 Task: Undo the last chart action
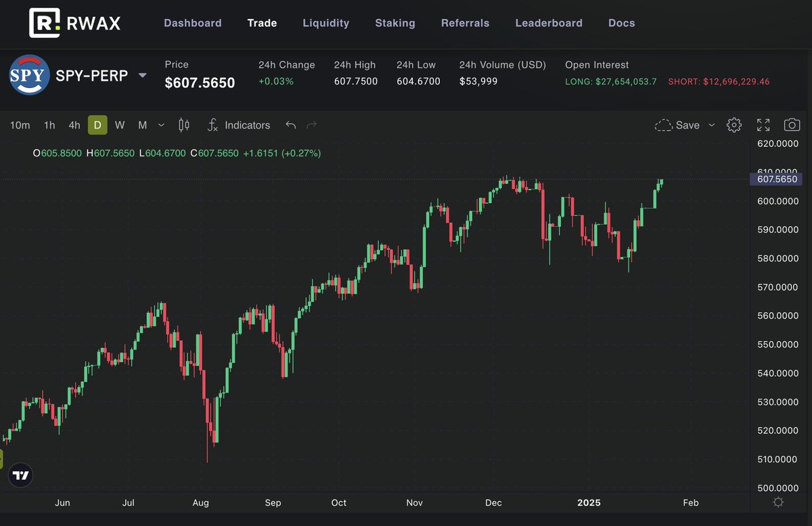pos(291,125)
